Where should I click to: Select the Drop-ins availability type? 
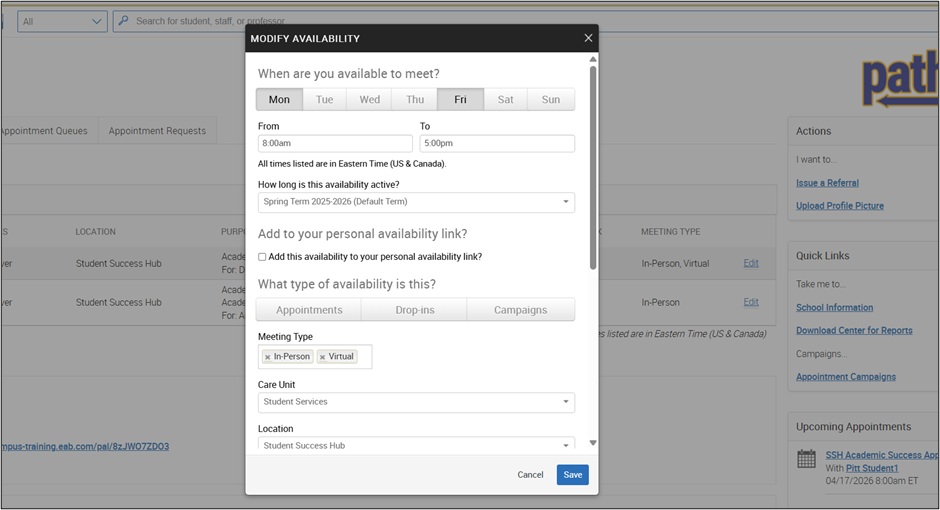coord(415,310)
